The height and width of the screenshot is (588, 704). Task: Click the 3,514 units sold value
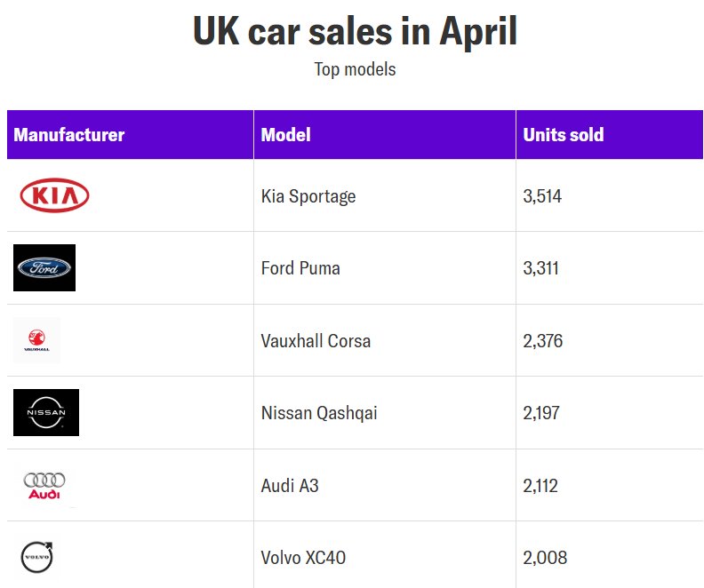tap(542, 196)
